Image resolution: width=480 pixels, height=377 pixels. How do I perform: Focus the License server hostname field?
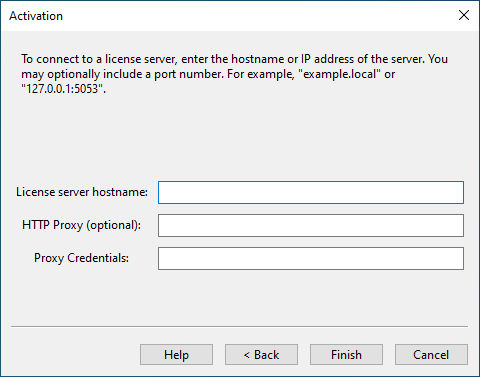pos(311,192)
